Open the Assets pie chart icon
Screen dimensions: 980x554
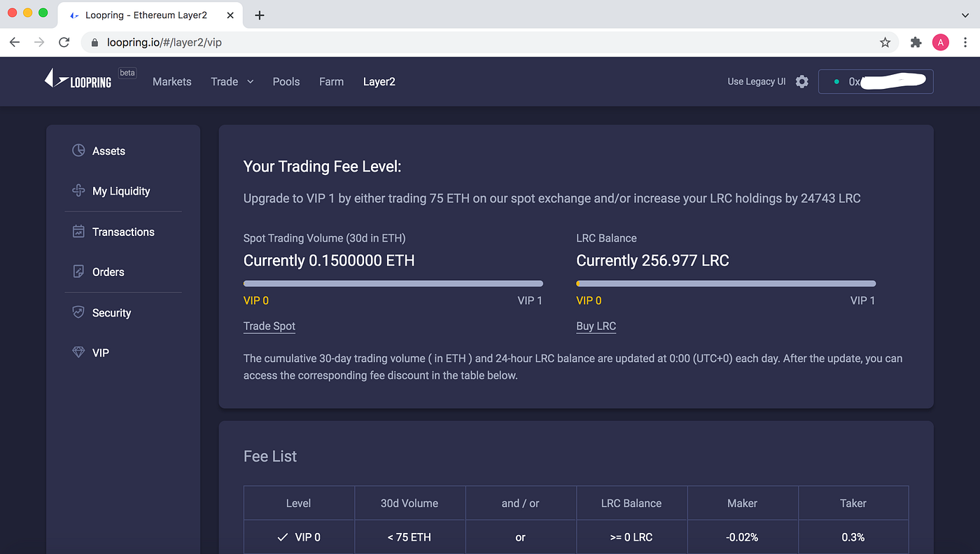click(78, 151)
